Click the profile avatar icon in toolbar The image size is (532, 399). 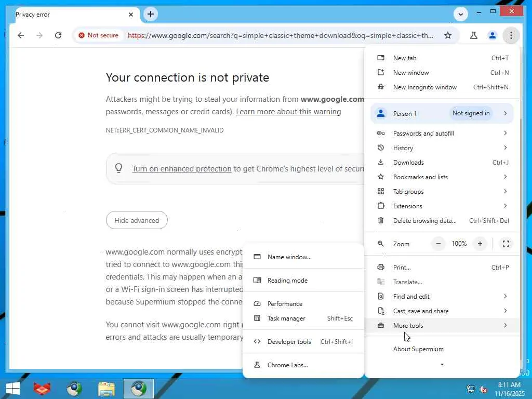click(492, 35)
